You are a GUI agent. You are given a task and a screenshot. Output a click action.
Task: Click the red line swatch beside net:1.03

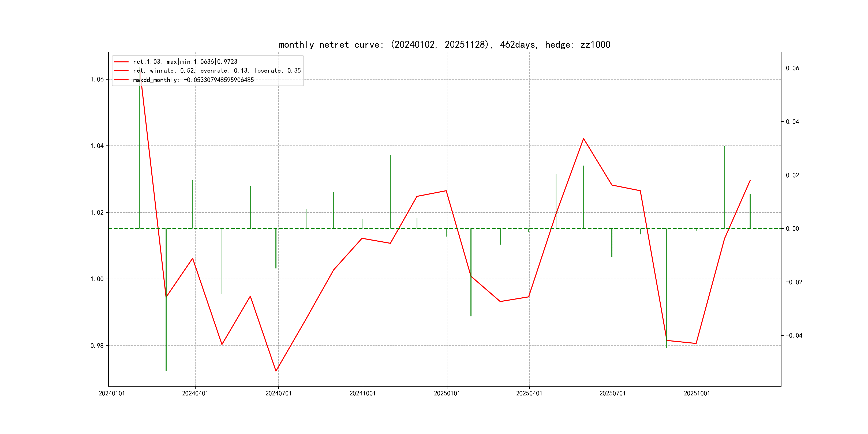(x=121, y=62)
